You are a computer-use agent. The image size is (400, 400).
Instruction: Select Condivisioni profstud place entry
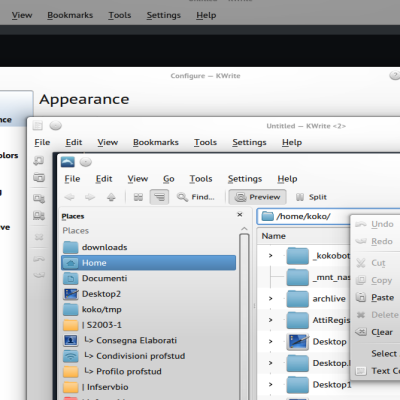149,356
